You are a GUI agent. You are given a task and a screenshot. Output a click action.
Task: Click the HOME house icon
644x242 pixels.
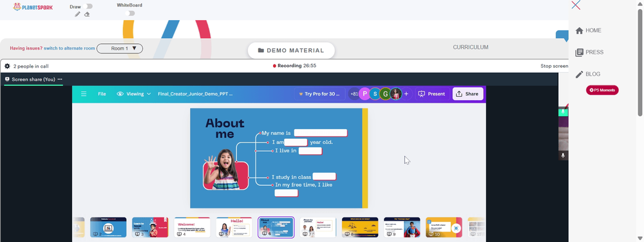579,30
